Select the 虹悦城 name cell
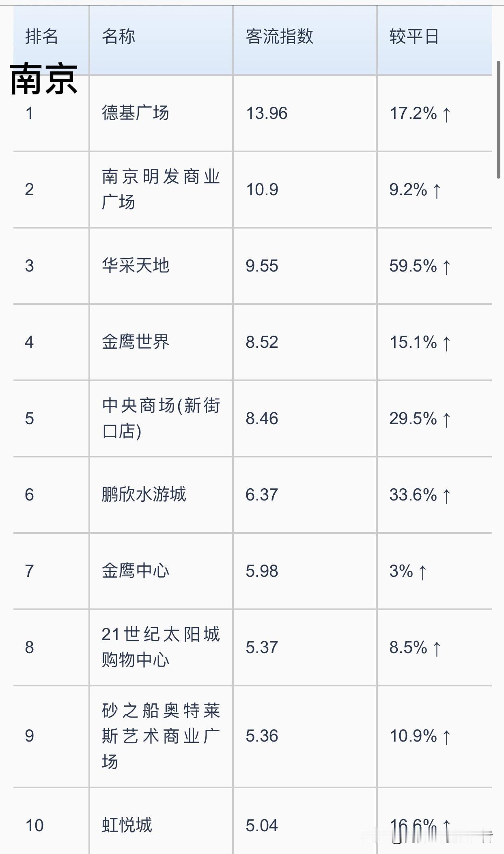Viewport: 504px width, 854px height. coord(127,826)
